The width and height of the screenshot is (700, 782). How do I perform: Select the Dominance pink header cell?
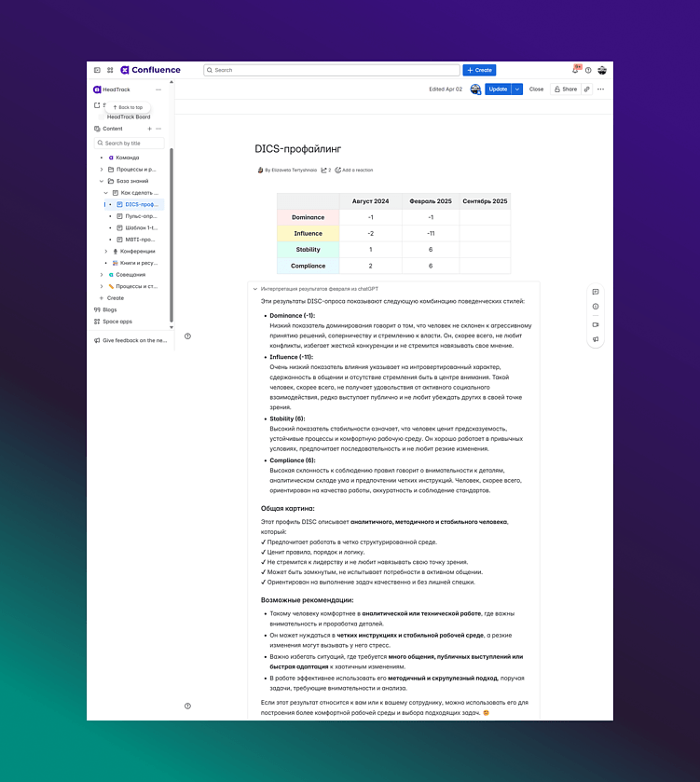point(309,217)
